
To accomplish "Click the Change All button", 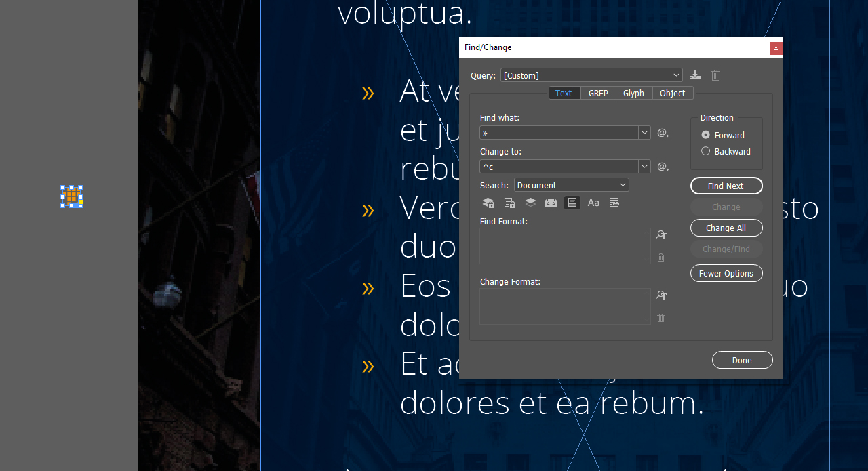I will [726, 228].
